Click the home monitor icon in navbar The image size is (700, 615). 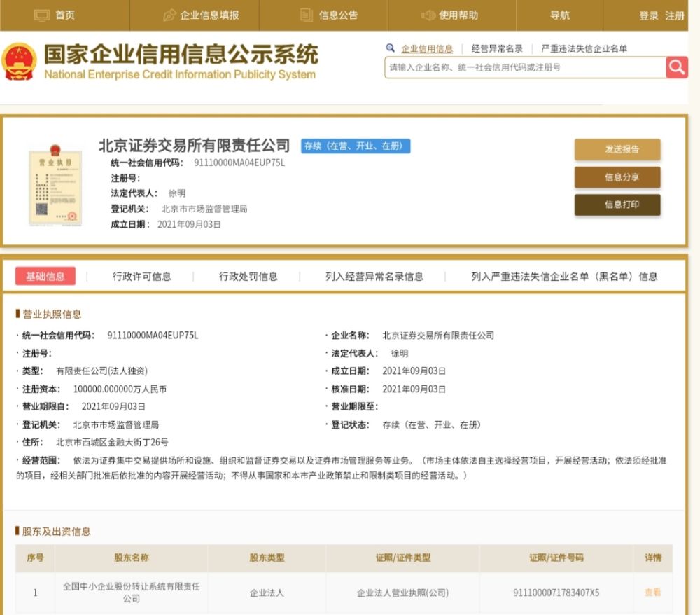pyautogui.click(x=43, y=15)
